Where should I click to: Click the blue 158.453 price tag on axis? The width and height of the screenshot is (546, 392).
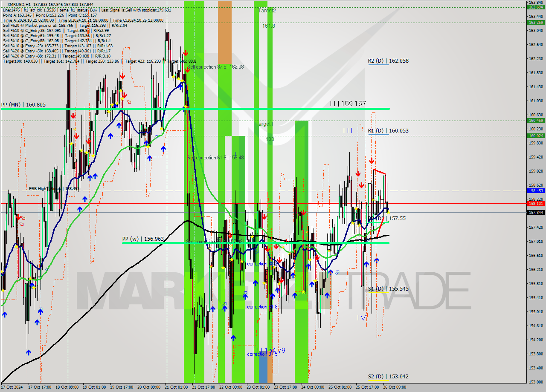536,191
